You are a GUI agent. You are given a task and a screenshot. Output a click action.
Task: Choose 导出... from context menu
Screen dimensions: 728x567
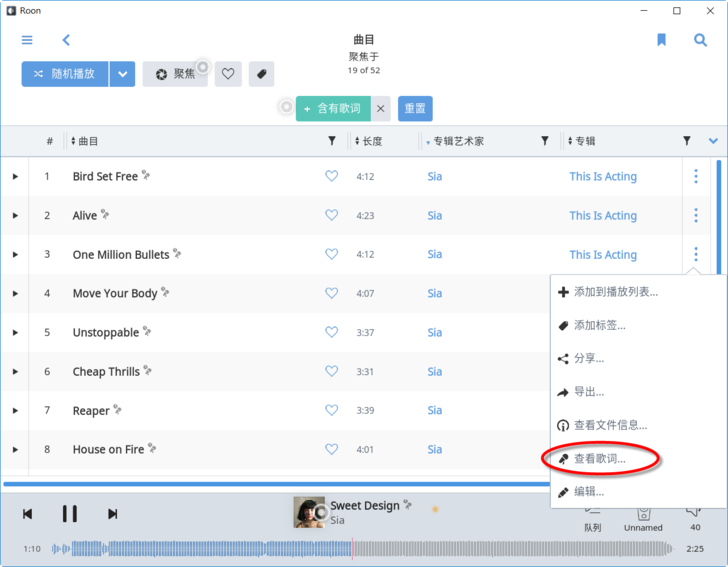[x=638, y=392]
